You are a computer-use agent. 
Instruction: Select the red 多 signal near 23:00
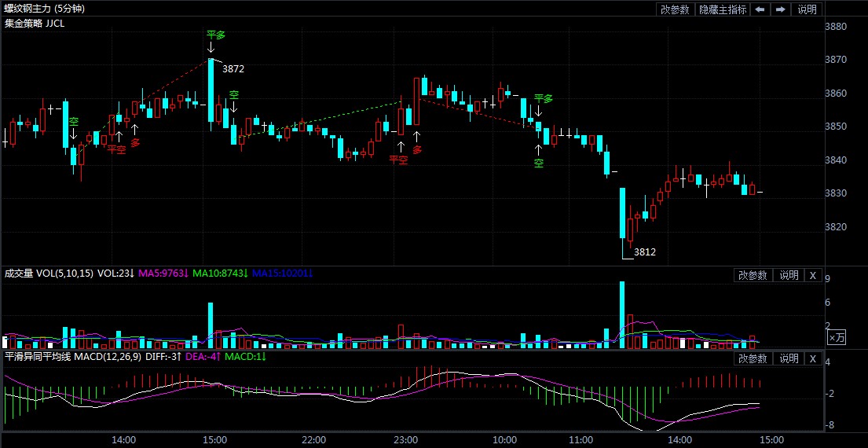coord(417,149)
